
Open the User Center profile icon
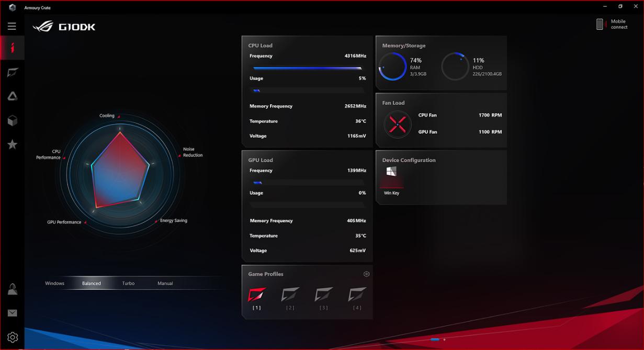13,289
